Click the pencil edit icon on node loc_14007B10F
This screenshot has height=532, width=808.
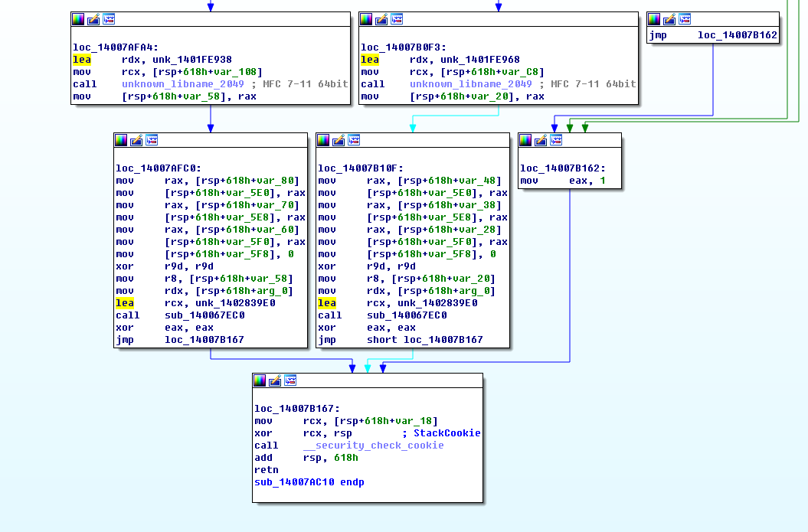click(338, 140)
